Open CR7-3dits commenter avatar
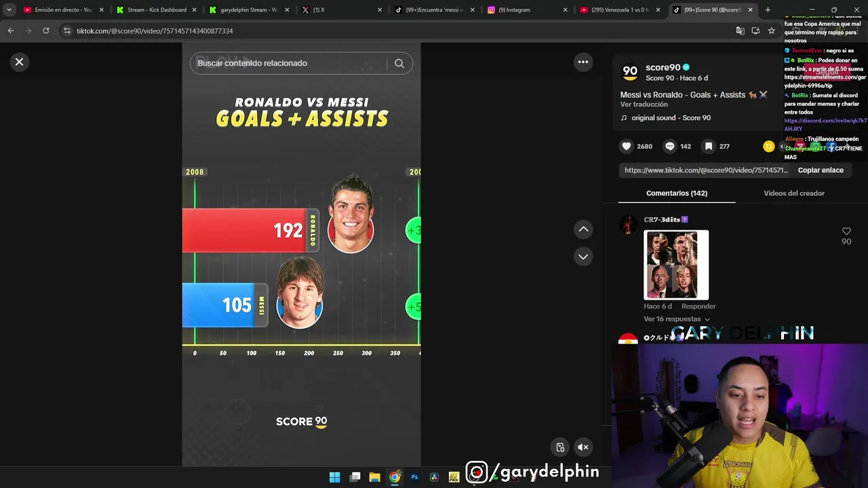 [628, 224]
